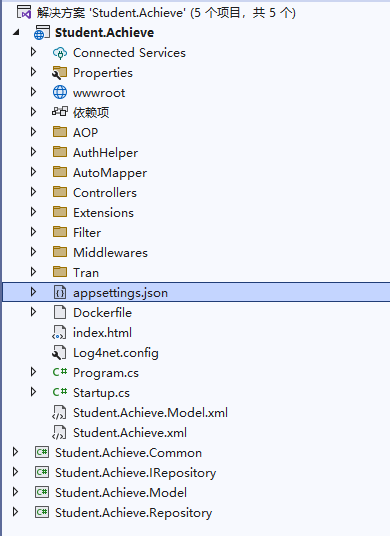Viewport: 390px width, 536px height.
Task: Expand the Startup.cs node arrow
Action: tap(33, 392)
